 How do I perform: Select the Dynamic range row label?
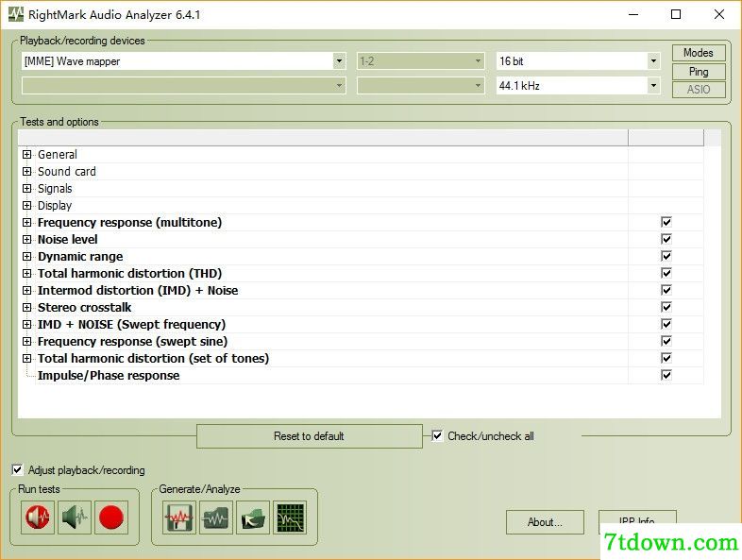[80, 256]
